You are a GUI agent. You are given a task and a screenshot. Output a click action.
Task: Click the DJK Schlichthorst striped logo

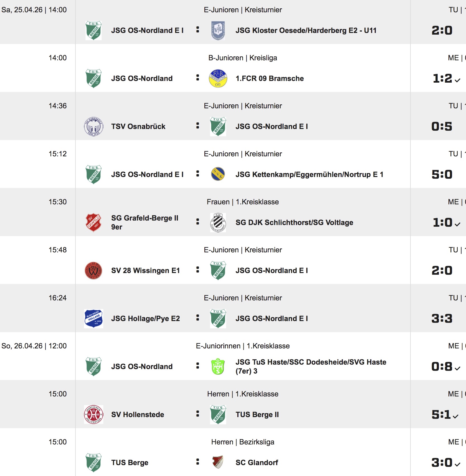(x=218, y=223)
